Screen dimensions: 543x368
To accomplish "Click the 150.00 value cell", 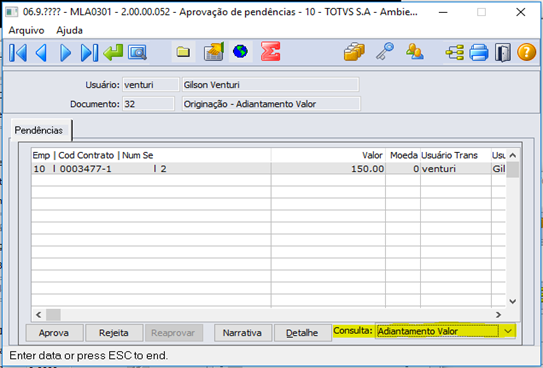I will 328,169.
